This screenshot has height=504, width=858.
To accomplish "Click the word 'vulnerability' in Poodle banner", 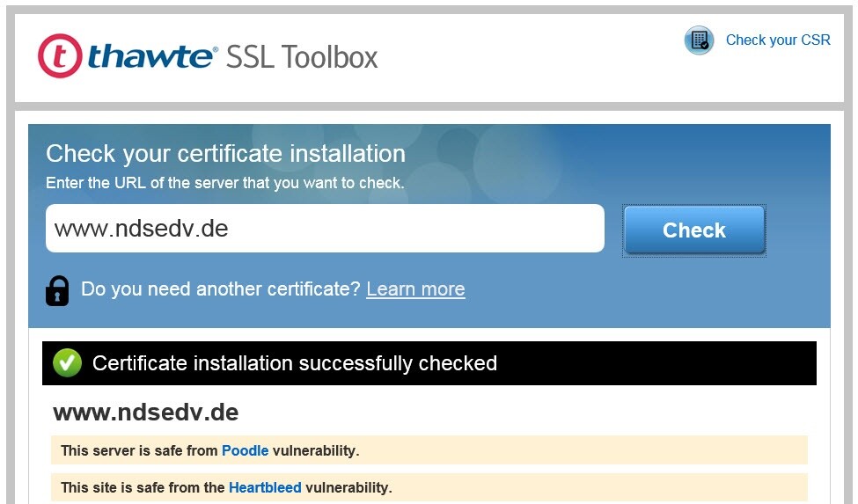I will point(315,450).
